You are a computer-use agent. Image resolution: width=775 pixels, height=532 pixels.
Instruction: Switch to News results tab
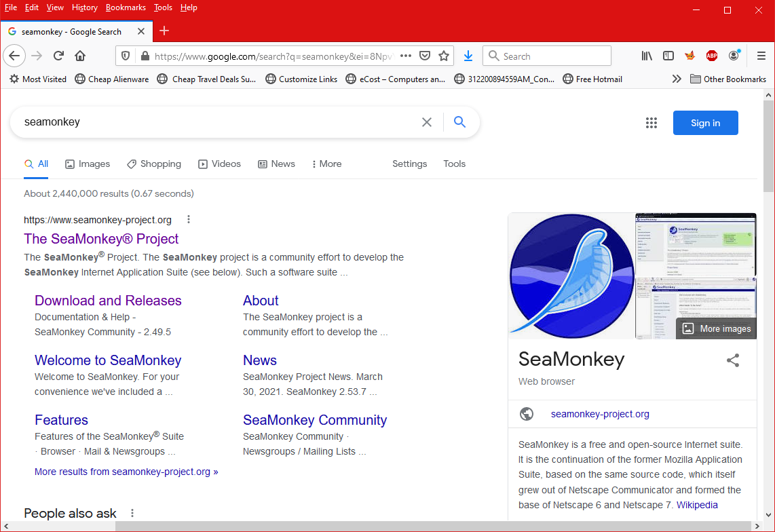[x=276, y=164]
